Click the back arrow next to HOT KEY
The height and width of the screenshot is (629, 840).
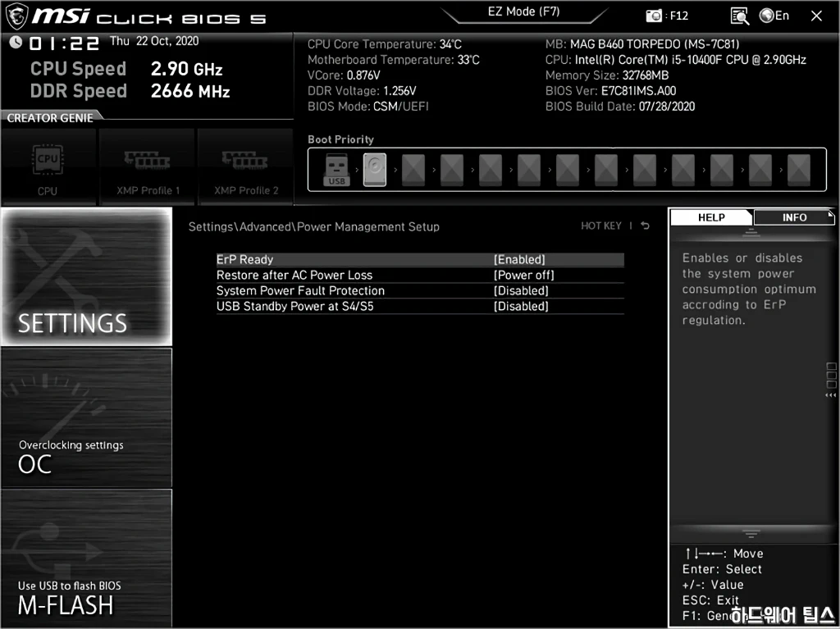tap(645, 226)
